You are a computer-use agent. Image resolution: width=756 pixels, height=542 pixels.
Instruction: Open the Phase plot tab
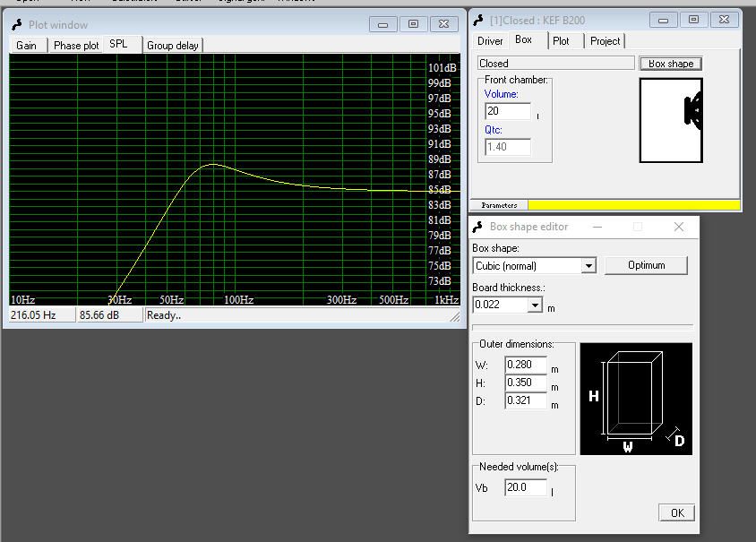pos(75,46)
